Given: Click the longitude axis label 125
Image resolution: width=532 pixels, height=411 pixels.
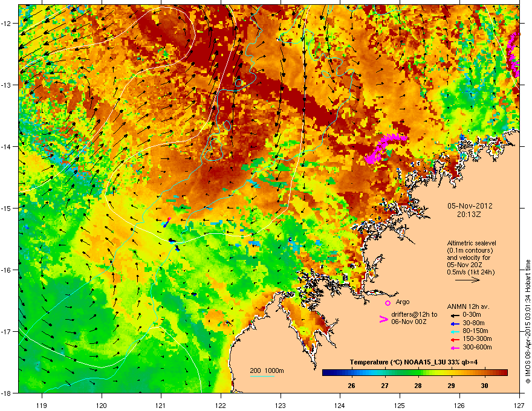Looking at the screenshot, I should coord(400,405).
